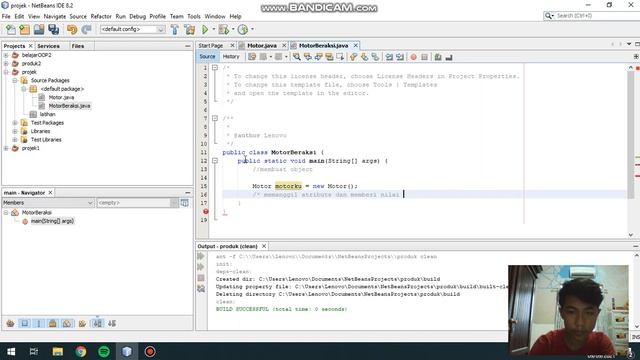The width and height of the screenshot is (640, 360).
Task: Toggle Rectangular Selection in editor toolbar
Action: click(340, 57)
